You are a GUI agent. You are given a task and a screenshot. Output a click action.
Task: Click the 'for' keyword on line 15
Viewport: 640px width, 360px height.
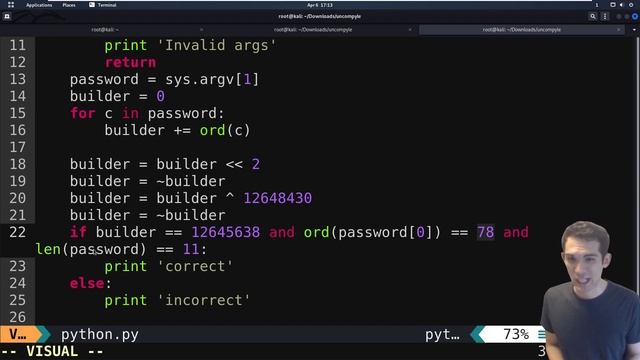point(82,113)
